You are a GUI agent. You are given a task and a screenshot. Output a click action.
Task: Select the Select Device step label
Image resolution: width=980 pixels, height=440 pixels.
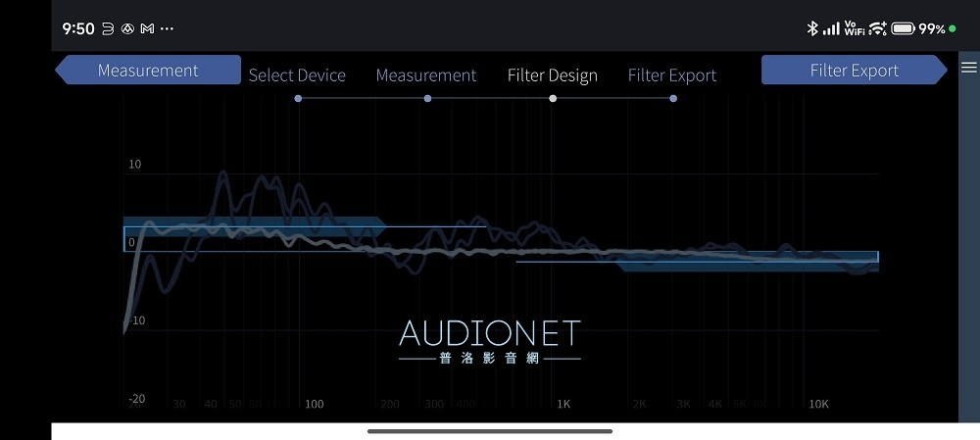click(297, 75)
